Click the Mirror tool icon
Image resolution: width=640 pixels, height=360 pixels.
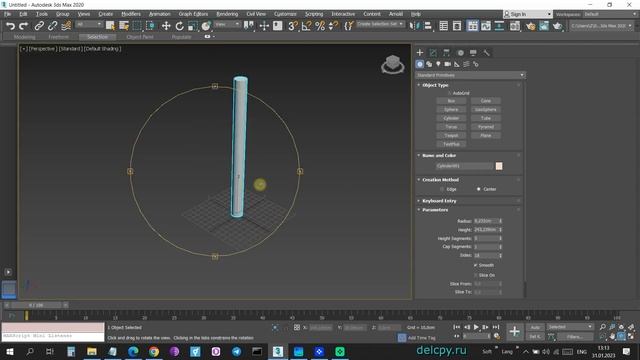[414, 26]
